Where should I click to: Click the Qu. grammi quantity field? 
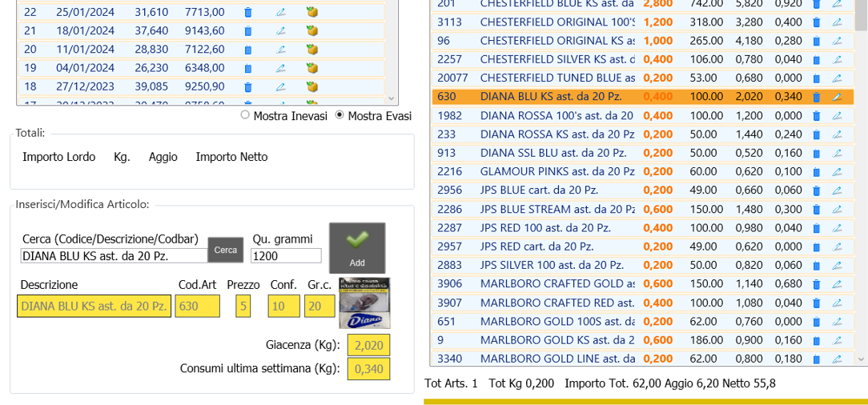coord(286,255)
